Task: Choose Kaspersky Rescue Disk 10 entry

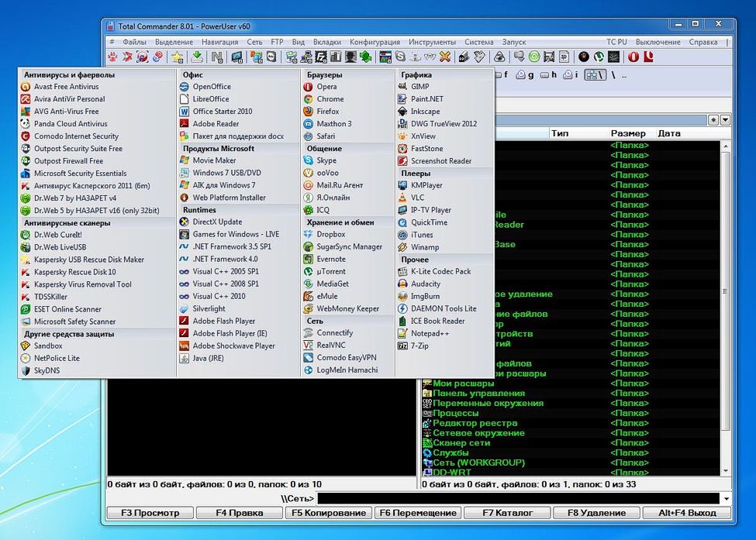Action: click(x=74, y=272)
